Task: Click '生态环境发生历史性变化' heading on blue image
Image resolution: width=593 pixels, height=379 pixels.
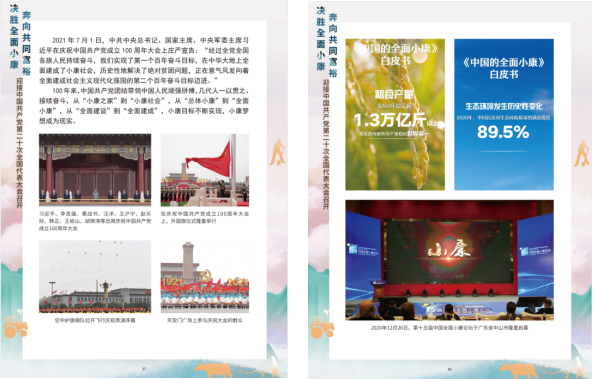Action: point(504,106)
